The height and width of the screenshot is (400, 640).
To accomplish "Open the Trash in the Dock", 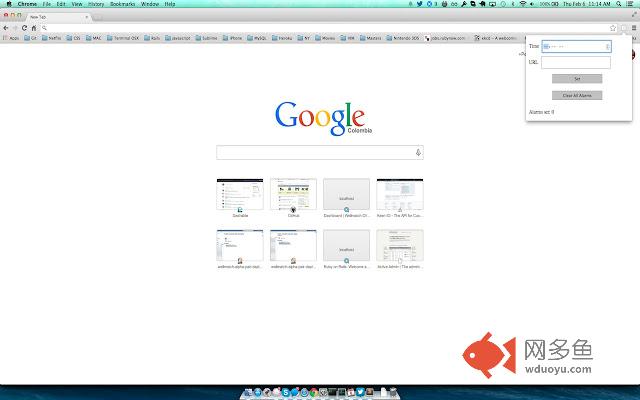I will click(x=393, y=392).
